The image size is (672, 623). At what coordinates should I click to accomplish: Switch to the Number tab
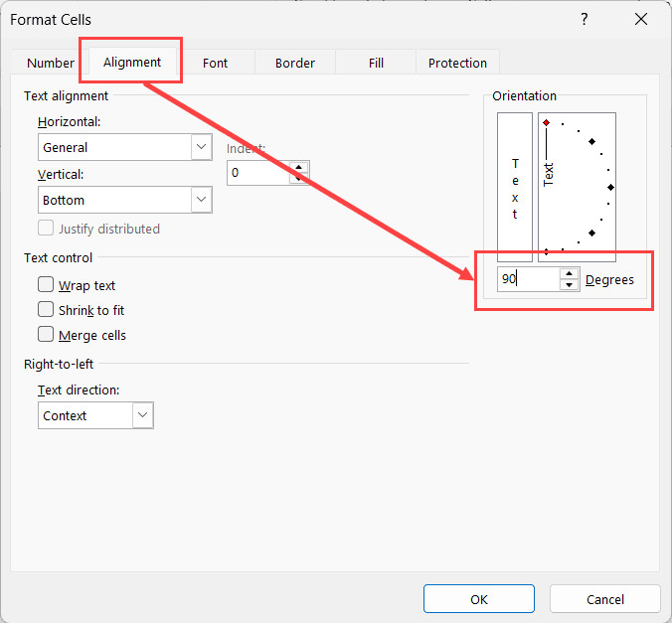tap(51, 63)
